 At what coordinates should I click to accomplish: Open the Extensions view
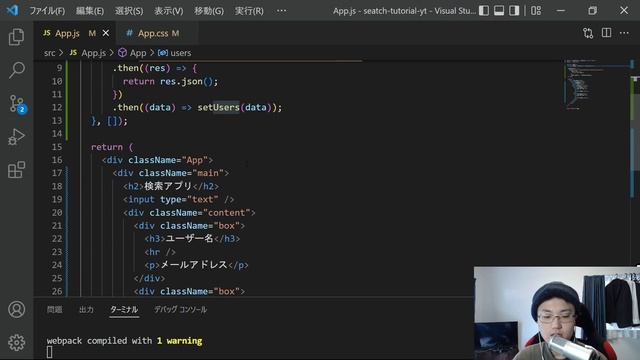coord(16,169)
